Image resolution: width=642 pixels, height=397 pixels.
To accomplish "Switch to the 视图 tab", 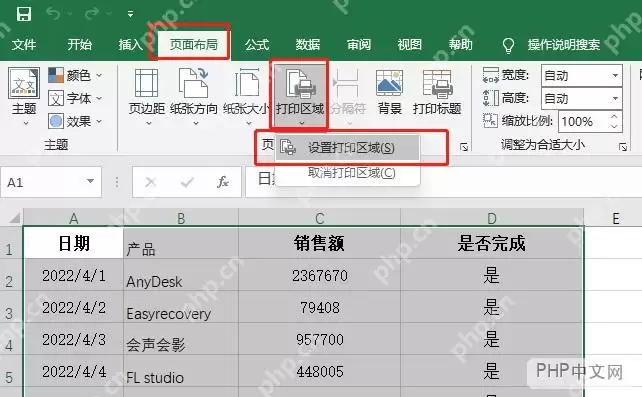I will pos(409,44).
